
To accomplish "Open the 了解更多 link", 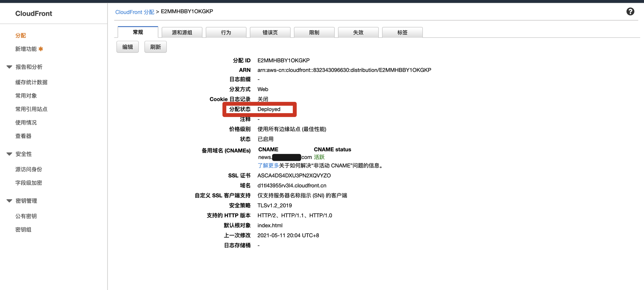I will coord(268,166).
